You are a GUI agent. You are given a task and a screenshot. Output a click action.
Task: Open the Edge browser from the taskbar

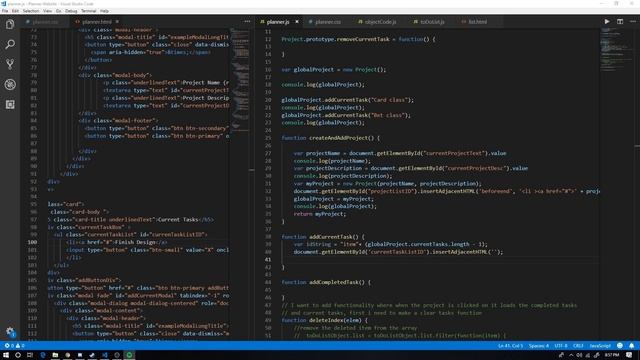point(43,355)
